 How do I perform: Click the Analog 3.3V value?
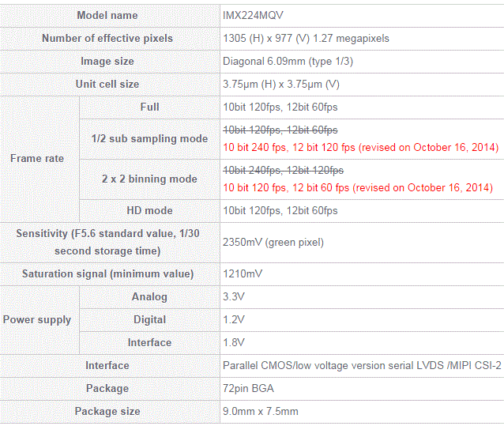(234, 296)
